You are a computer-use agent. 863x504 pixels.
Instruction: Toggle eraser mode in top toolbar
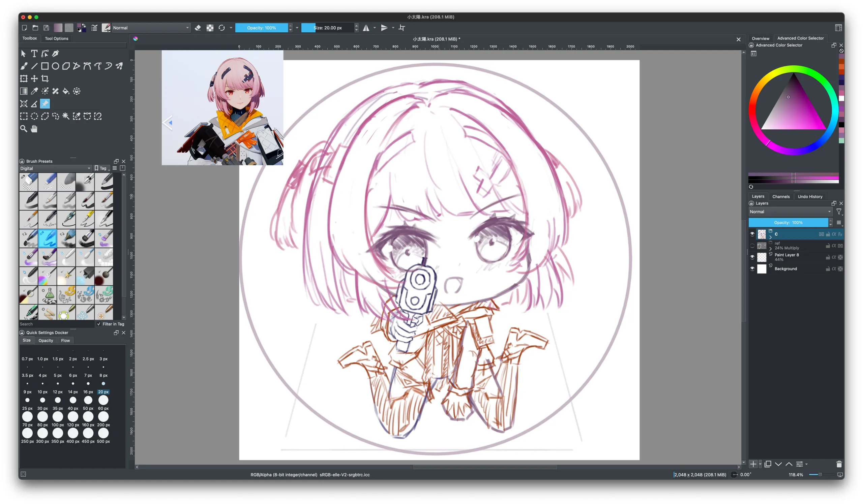click(198, 28)
